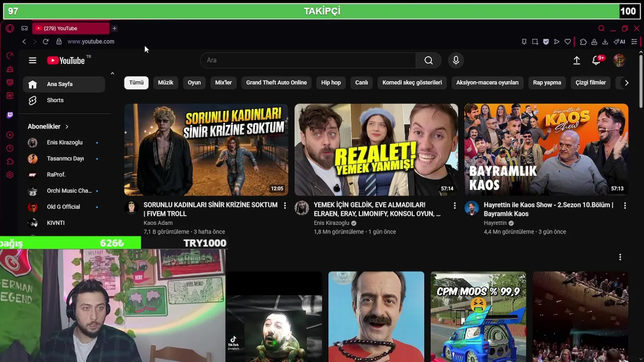Open History clock icon in sidebar

[x=10, y=148]
